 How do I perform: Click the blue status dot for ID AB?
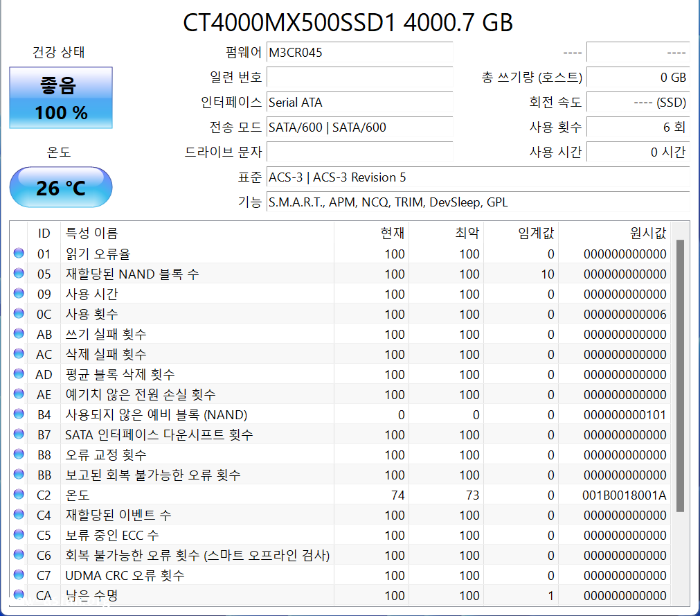tap(19, 333)
